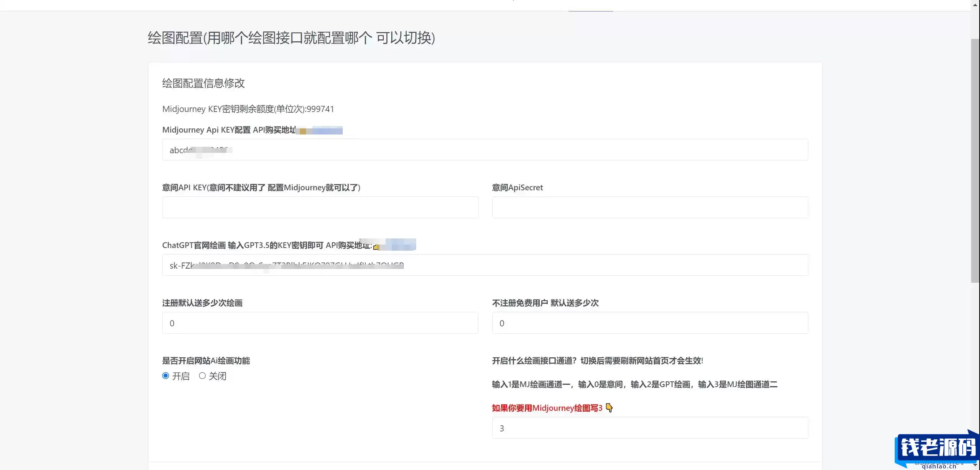
Task: Open the blurred Midjourney API购买地址 link
Action: (x=321, y=130)
